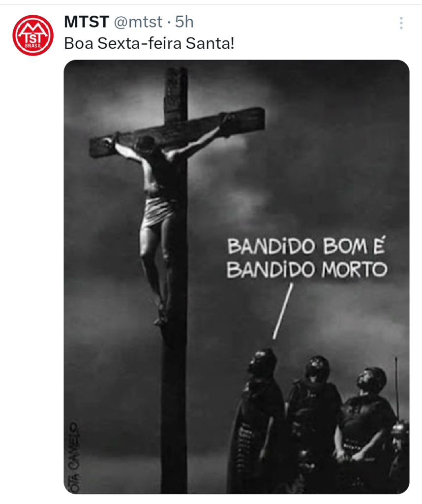Open the @mtst handle link
This screenshot has width=422, height=504.
click(138, 22)
